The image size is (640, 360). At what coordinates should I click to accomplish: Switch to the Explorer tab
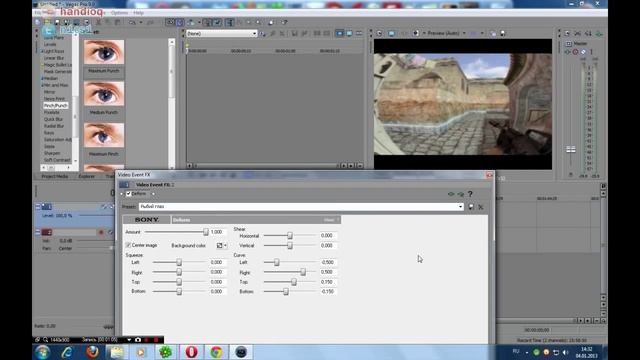pyautogui.click(x=87, y=176)
